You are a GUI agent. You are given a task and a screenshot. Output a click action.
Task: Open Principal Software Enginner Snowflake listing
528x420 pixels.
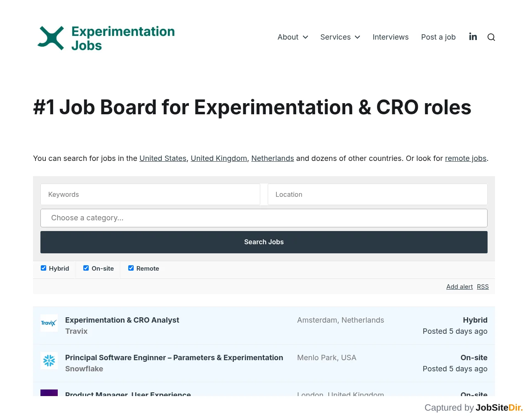(x=264, y=363)
